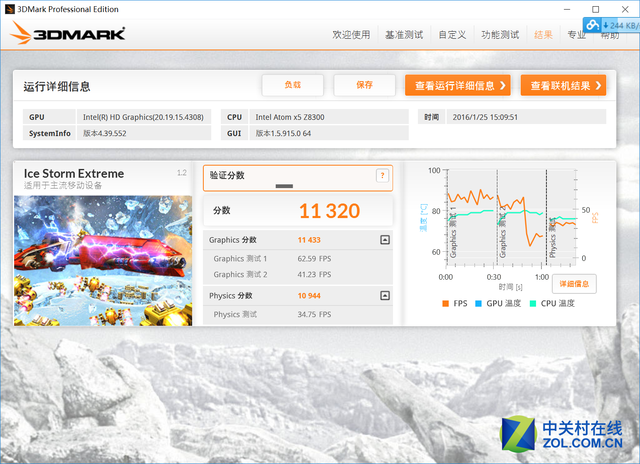Click the help question mark beside 验证分数
This screenshot has width=640, height=464.
click(381, 176)
